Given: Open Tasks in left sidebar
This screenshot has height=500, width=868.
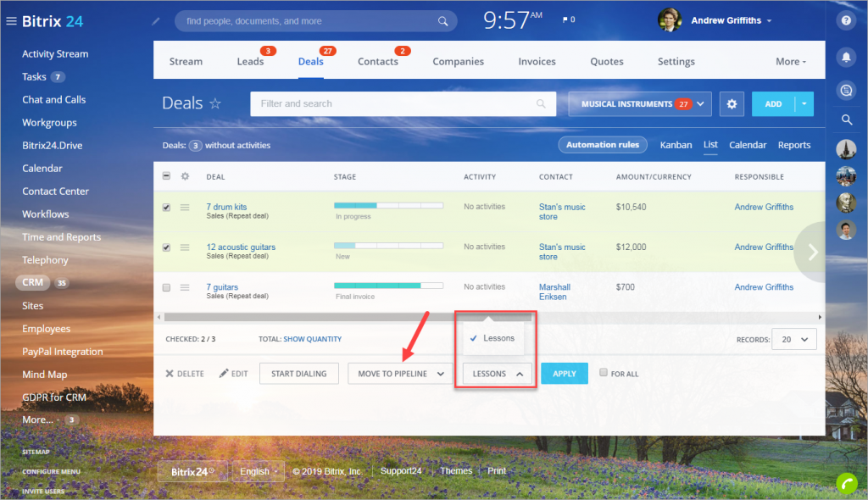Looking at the screenshot, I should tap(34, 77).
